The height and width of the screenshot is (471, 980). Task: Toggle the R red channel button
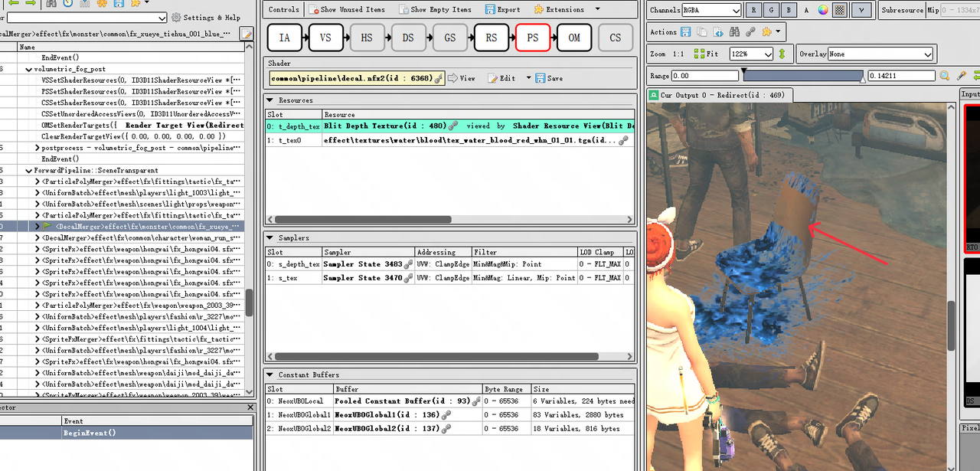(x=754, y=10)
